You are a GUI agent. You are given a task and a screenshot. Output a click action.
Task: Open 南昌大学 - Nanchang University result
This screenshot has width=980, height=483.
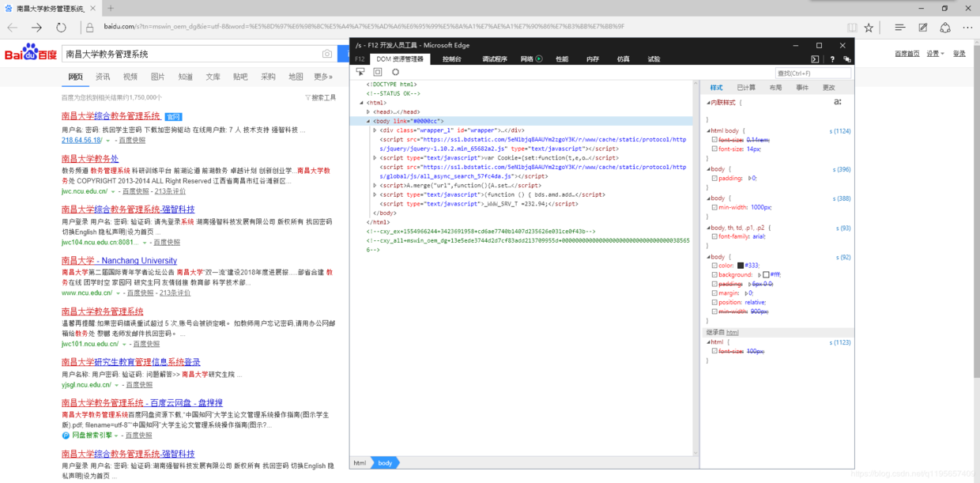[x=119, y=260]
